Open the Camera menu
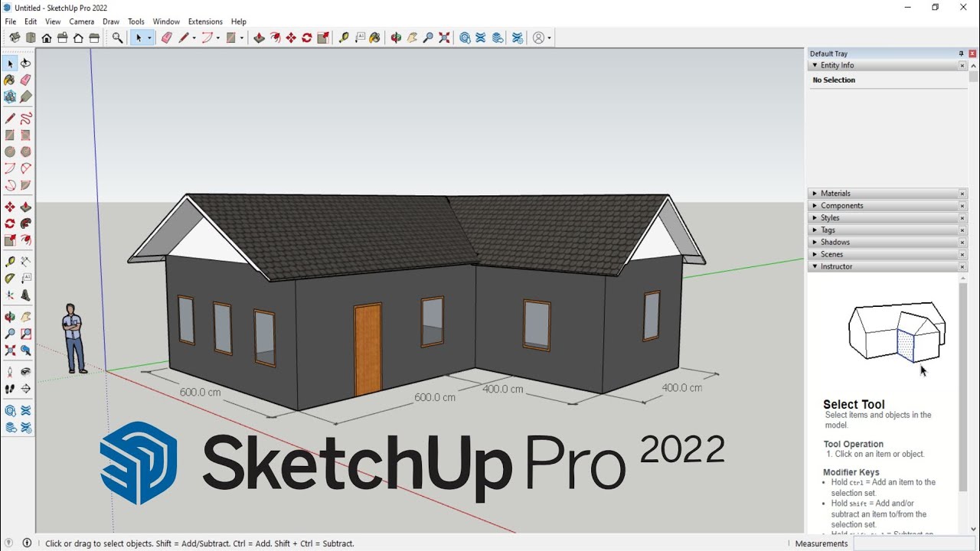 pyautogui.click(x=81, y=21)
